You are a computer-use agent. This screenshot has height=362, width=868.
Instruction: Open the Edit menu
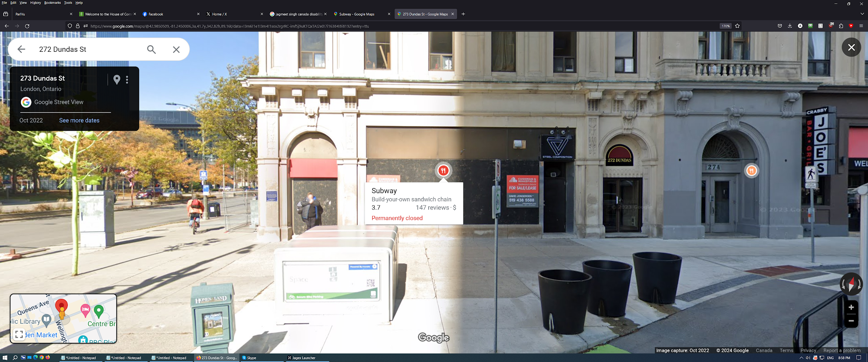pyautogui.click(x=13, y=3)
